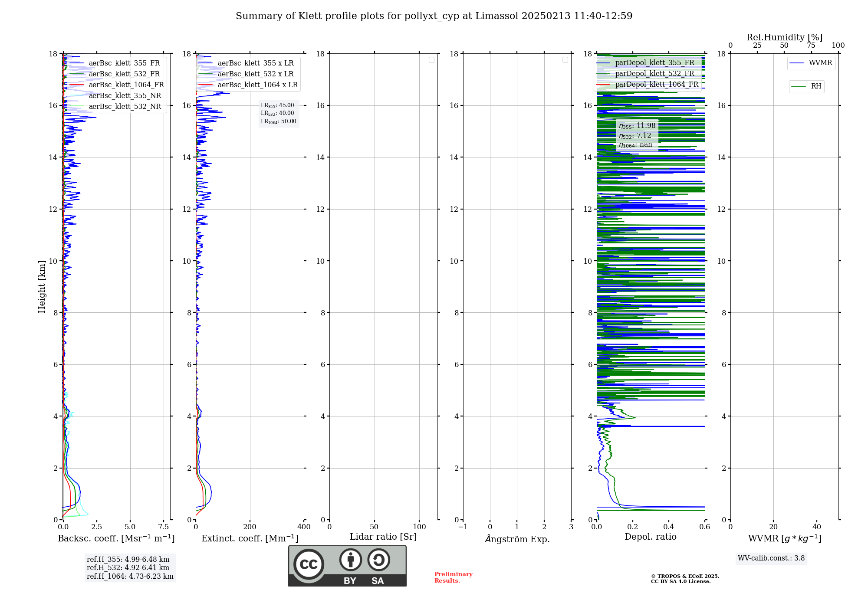Click the 75 tick on Rel.Humidity axis
Image resolution: width=868 pixels, height=590 pixels.
811,46
